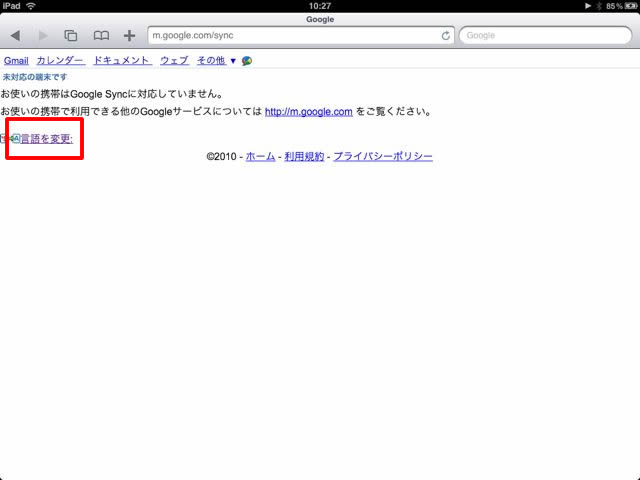Click the 言語を変更 link
Image resolution: width=640 pixels, height=480 pixels.
47,139
